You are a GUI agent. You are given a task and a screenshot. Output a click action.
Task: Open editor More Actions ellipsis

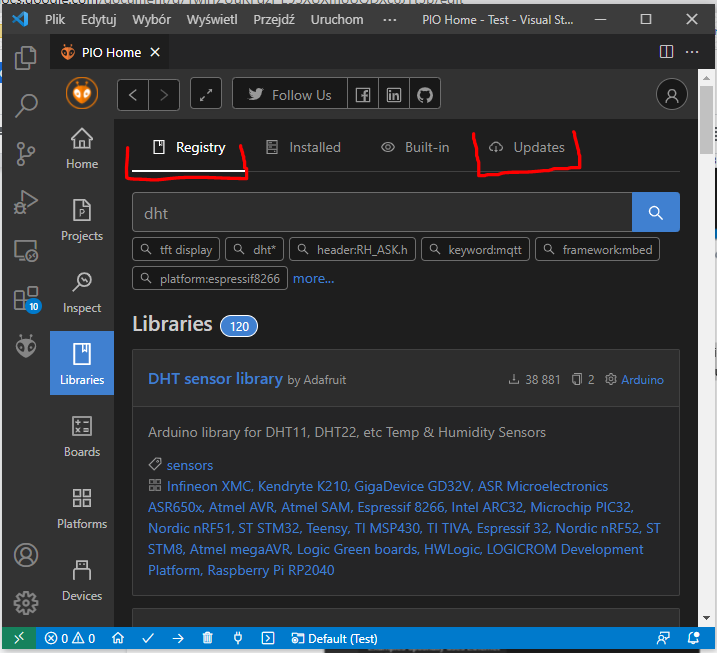pyautogui.click(x=691, y=52)
